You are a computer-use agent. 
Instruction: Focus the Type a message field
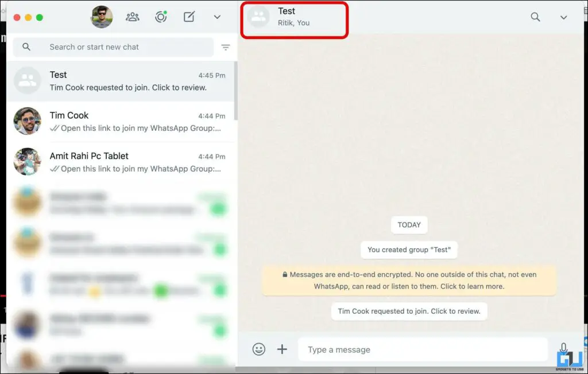pos(423,349)
